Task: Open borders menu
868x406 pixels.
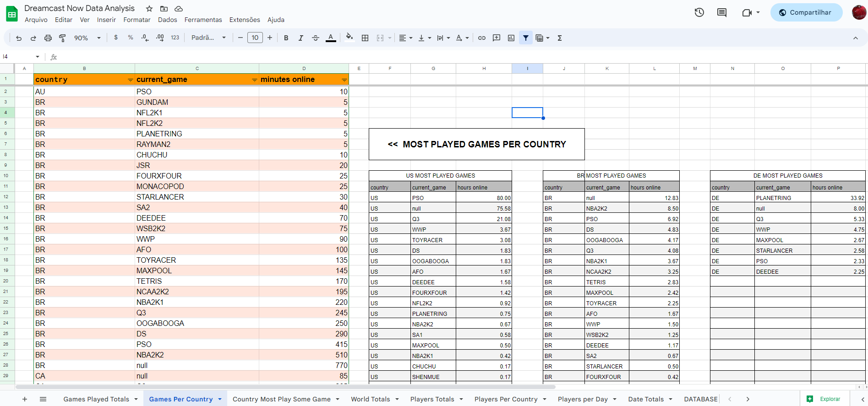Action: tap(365, 38)
